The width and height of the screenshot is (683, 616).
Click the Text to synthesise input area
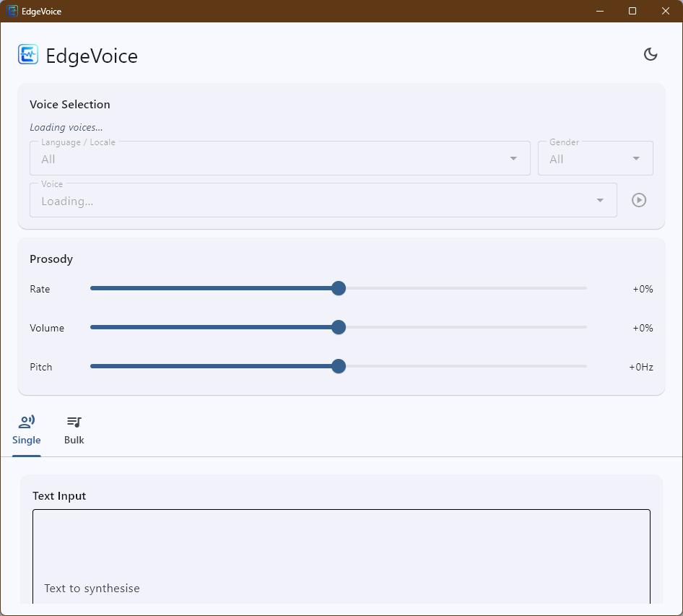[341, 556]
